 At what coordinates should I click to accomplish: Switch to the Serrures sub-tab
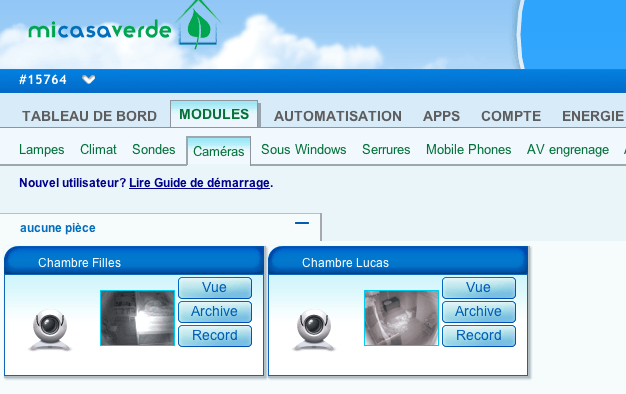click(x=386, y=150)
